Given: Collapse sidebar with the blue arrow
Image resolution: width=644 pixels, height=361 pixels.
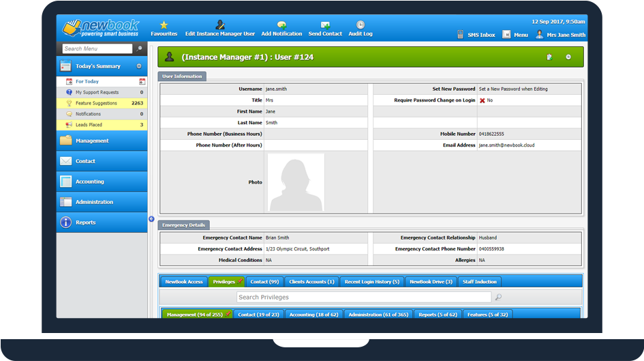Looking at the screenshot, I should (x=151, y=219).
